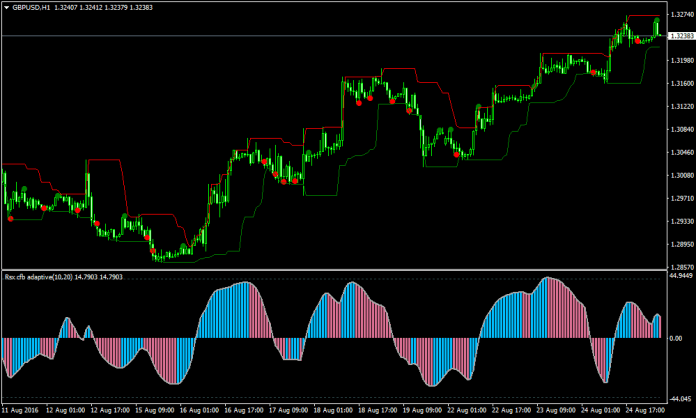Open the chart menu triangle beside GBPUSD,H1
Viewport: 696px width, 418px height.
pyautogui.click(x=5, y=6)
